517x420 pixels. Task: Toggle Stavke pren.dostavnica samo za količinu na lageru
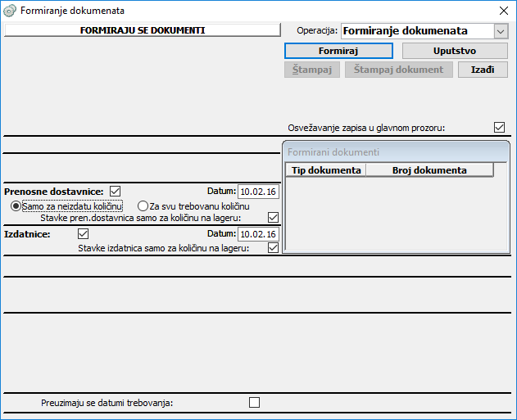pyautogui.click(x=274, y=218)
